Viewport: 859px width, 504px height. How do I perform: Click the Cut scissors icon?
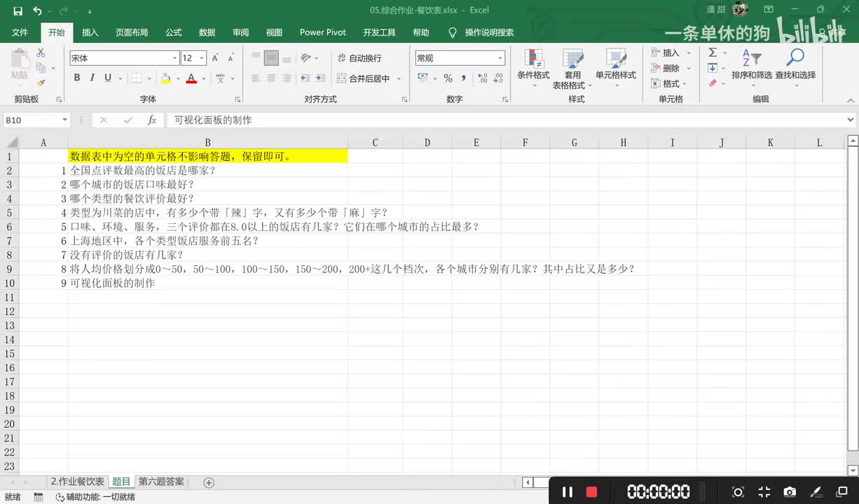(x=41, y=52)
